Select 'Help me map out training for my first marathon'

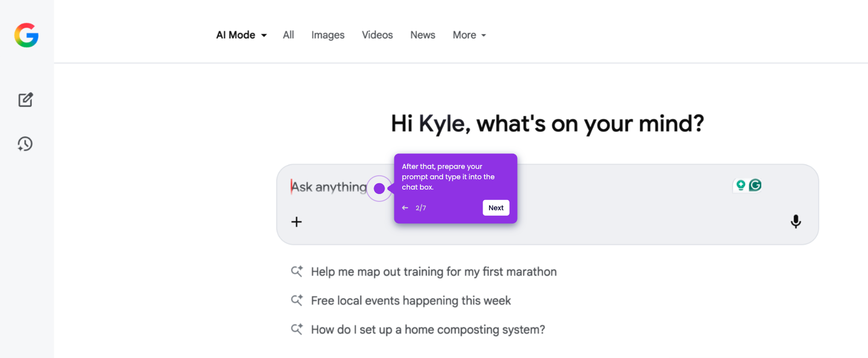pyautogui.click(x=434, y=272)
